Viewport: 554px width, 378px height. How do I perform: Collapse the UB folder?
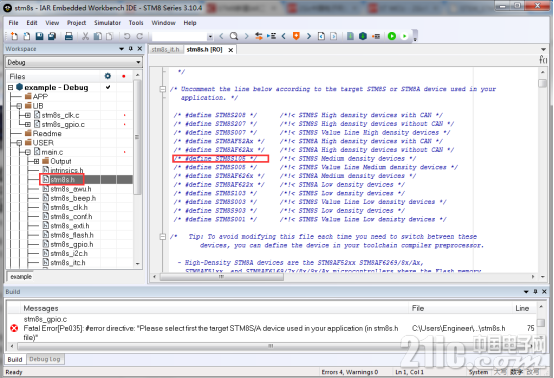click(19, 106)
